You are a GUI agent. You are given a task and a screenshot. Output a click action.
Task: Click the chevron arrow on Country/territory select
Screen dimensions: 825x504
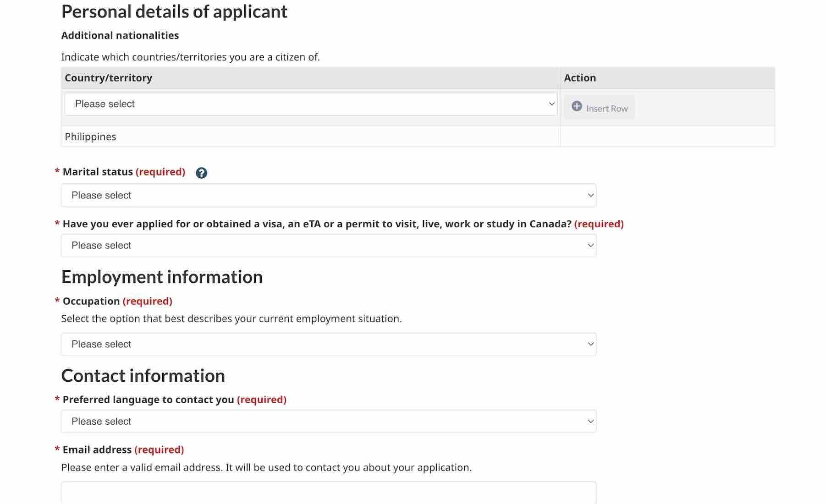coord(551,104)
